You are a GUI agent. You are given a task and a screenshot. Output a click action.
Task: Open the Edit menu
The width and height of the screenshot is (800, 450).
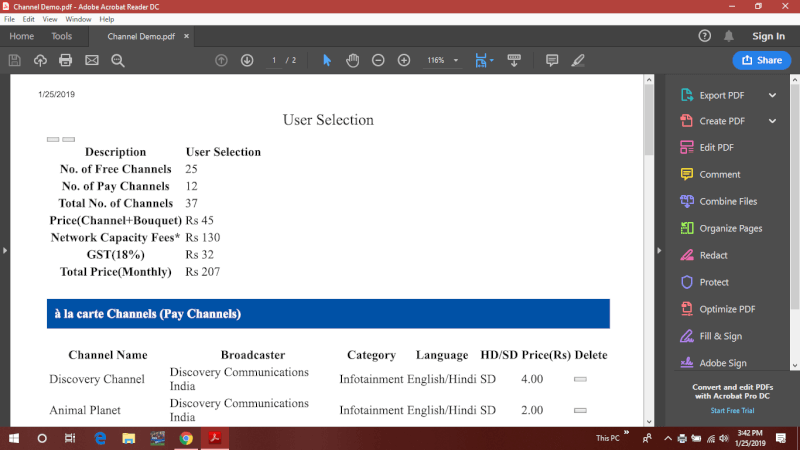pos(28,19)
